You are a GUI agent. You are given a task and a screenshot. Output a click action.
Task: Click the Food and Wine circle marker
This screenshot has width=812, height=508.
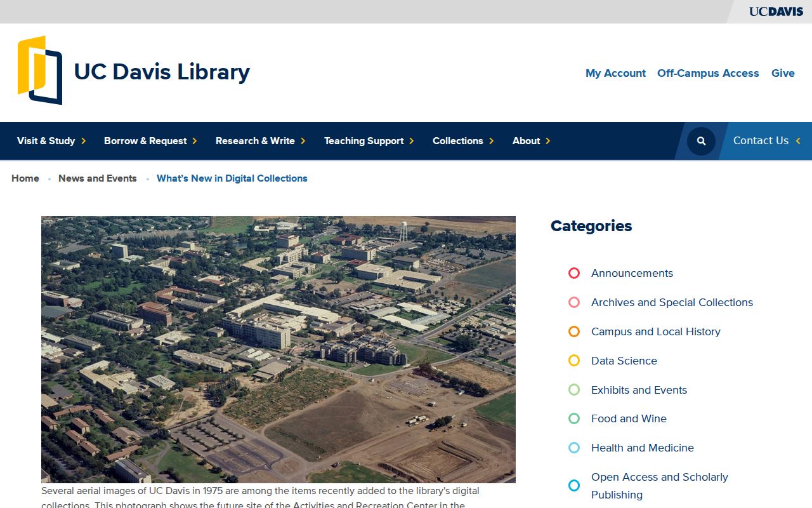574,418
